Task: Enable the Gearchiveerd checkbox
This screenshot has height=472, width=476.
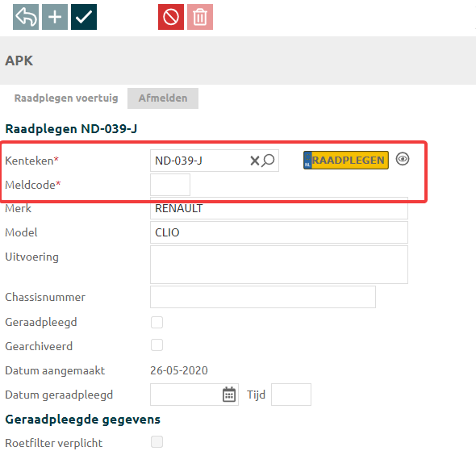Action: (x=157, y=345)
